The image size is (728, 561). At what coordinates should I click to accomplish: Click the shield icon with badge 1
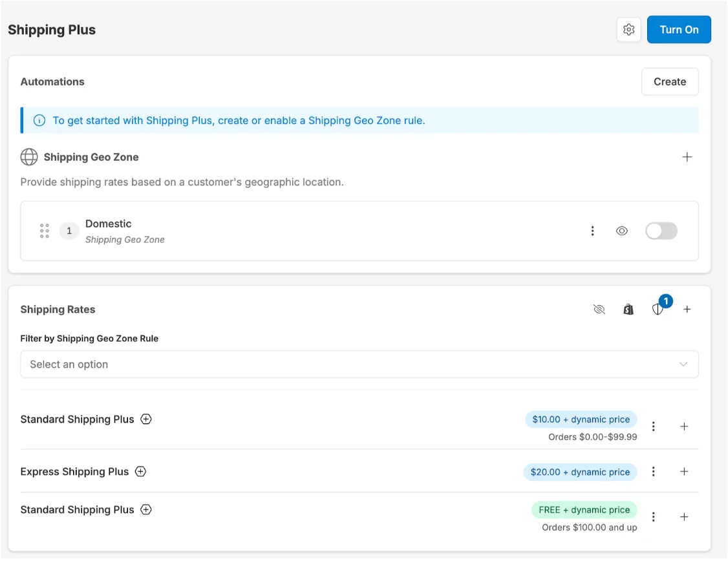click(x=658, y=310)
